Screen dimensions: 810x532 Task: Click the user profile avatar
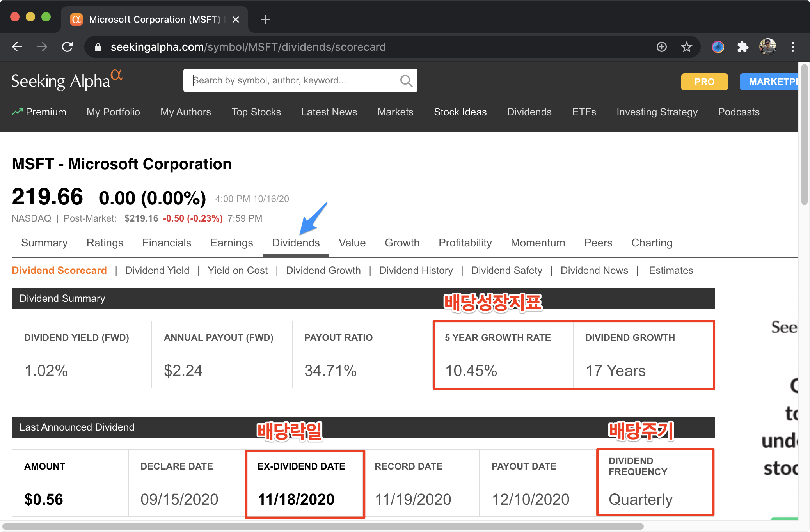pyautogui.click(x=767, y=47)
